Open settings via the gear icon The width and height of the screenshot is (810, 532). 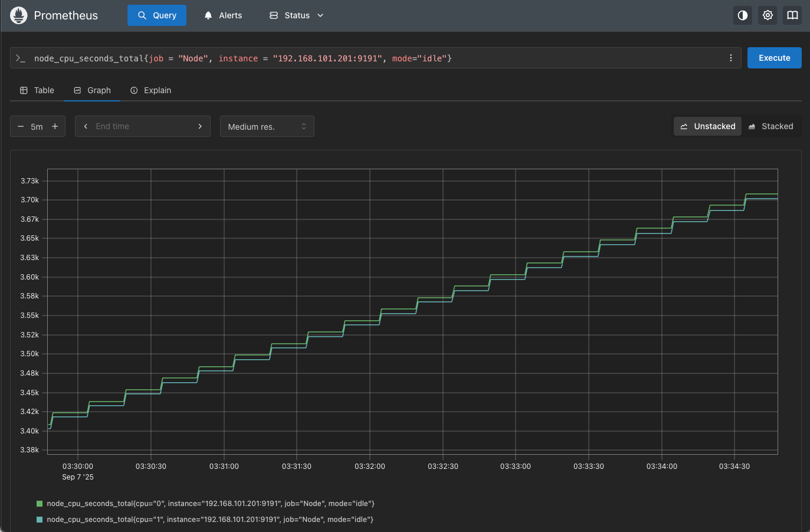click(x=768, y=15)
